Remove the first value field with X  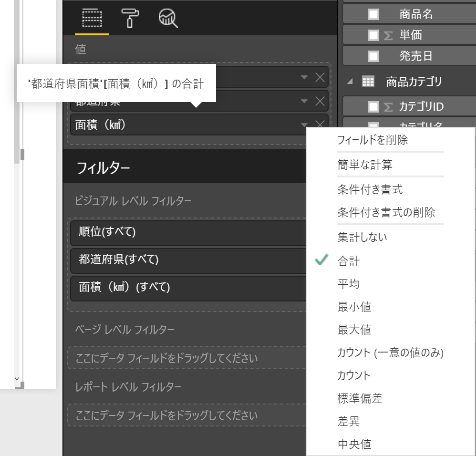320,77
